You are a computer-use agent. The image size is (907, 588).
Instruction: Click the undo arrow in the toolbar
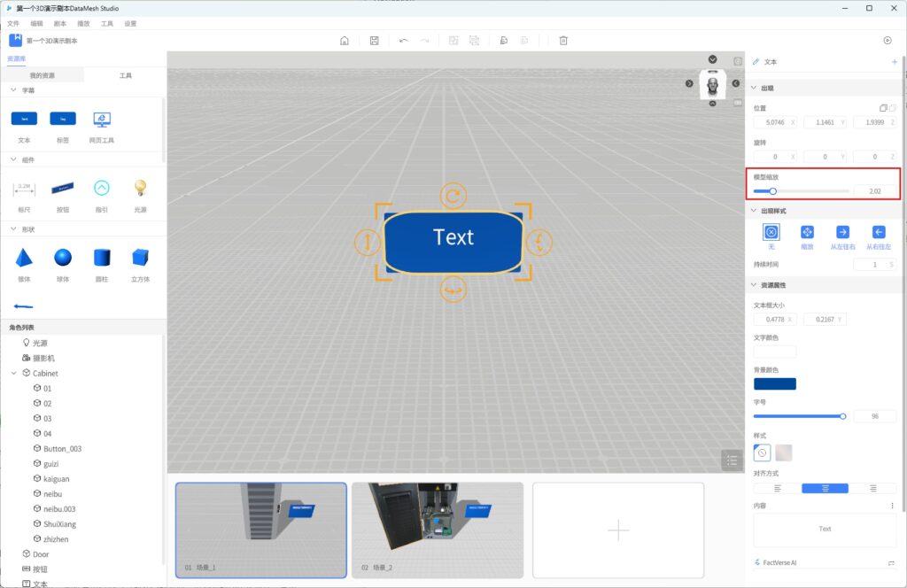tap(404, 41)
